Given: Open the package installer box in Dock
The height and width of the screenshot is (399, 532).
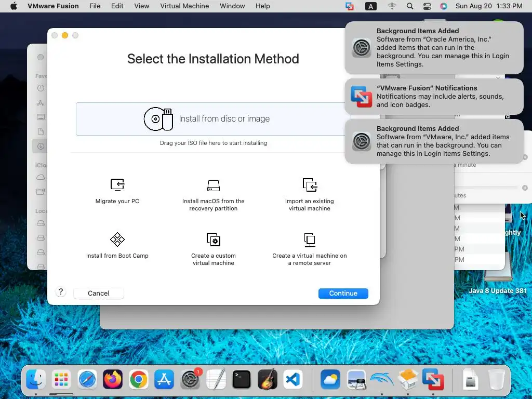Looking at the screenshot, I should [407, 379].
